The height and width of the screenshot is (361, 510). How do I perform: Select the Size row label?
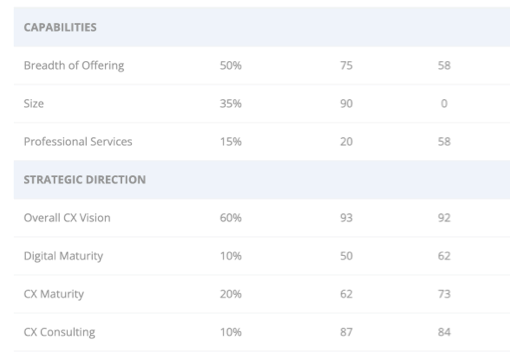coord(34,104)
